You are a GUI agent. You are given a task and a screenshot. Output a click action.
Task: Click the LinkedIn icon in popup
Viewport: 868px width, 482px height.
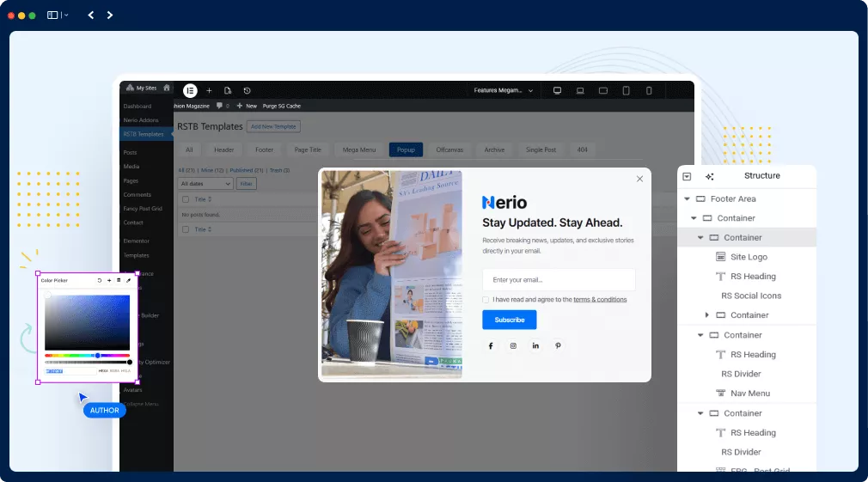pos(535,346)
